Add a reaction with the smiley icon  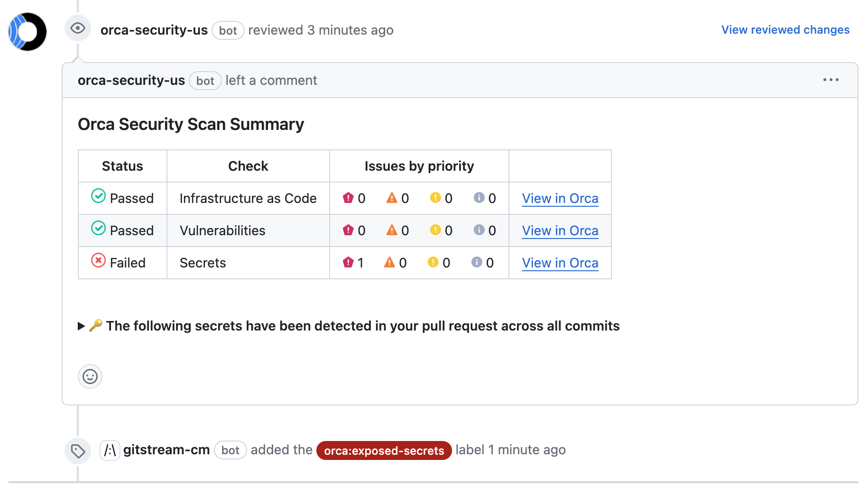point(90,377)
